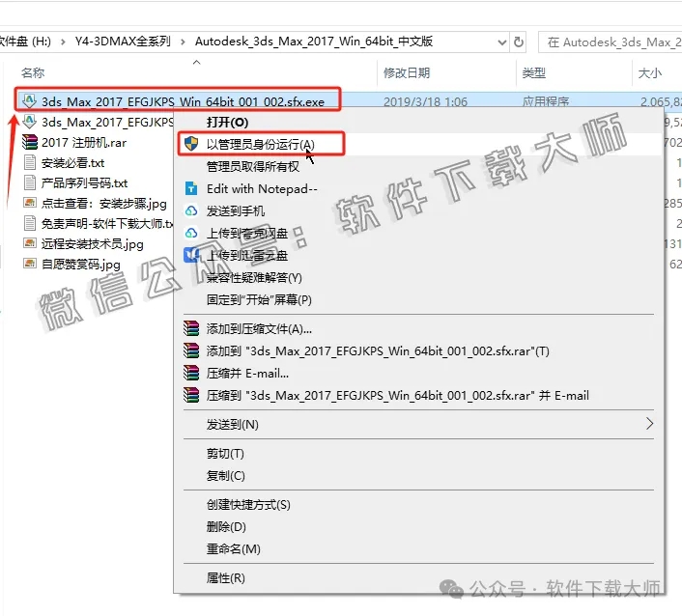Click the 免责声明-软件下载大师 text file icon
The image size is (682, 616).
30,223
